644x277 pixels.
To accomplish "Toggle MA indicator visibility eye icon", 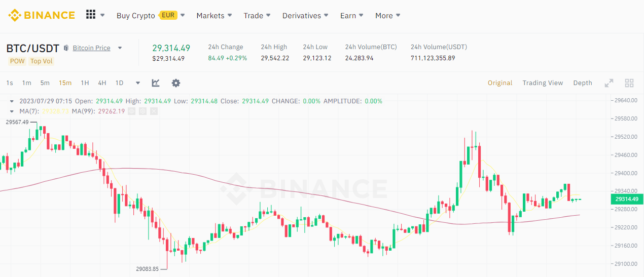I will (x=131, y=111).
